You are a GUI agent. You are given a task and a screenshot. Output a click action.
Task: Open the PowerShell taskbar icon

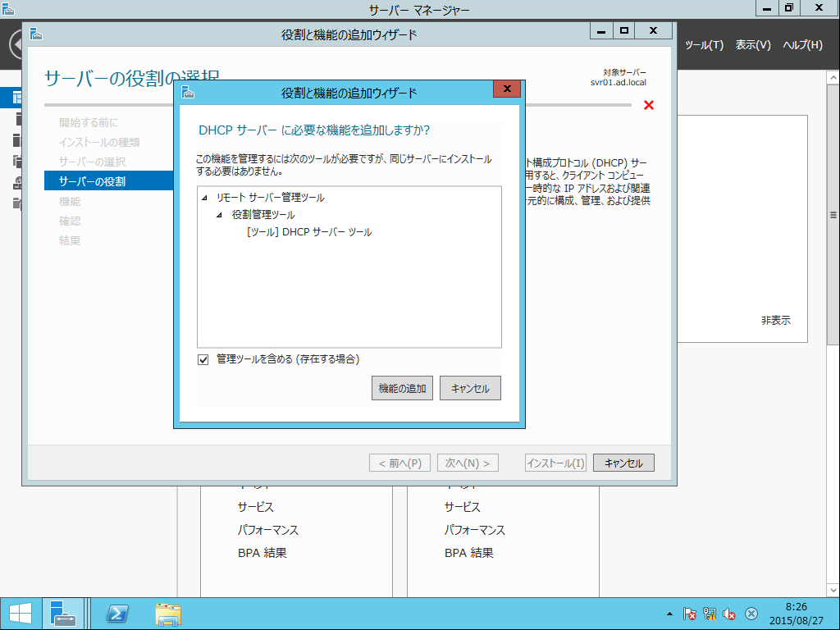point(117,614)
